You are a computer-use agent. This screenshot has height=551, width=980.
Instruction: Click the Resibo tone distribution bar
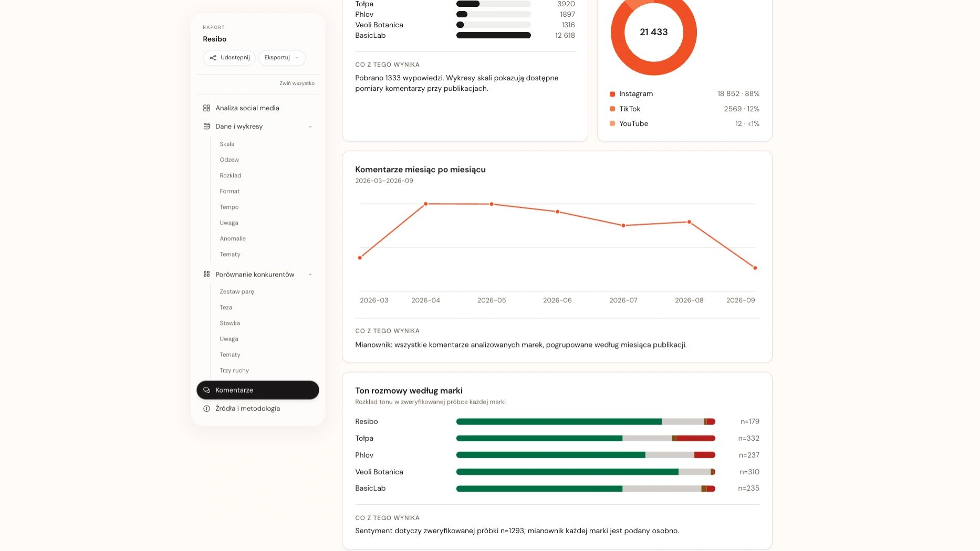(586, 421)
